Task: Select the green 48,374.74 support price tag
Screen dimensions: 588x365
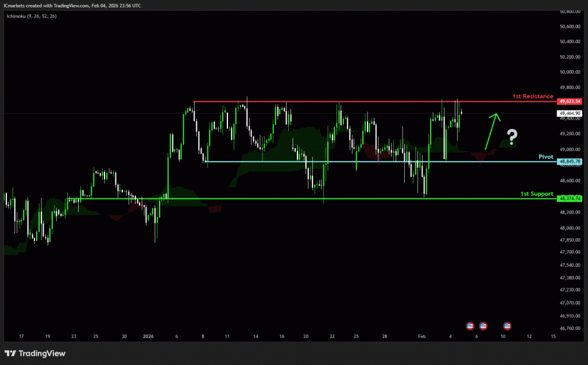Action: [x=570, y=198]
